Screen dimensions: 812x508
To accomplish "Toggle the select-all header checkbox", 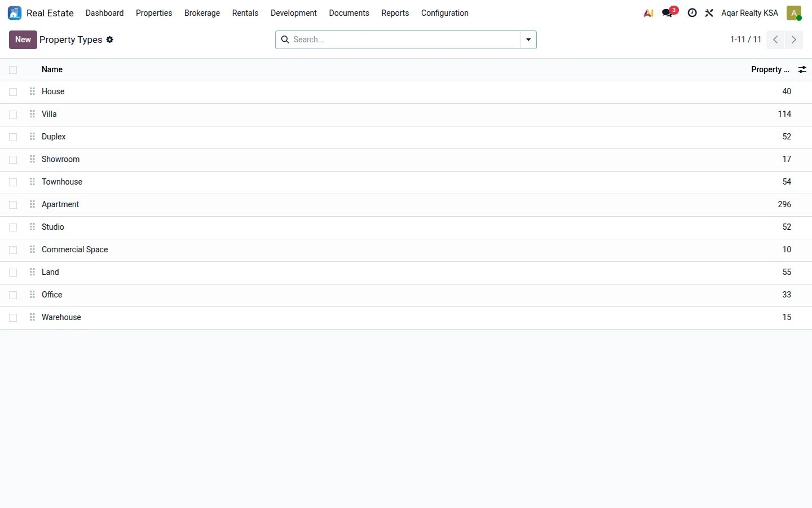I will [x=13, y=70].
